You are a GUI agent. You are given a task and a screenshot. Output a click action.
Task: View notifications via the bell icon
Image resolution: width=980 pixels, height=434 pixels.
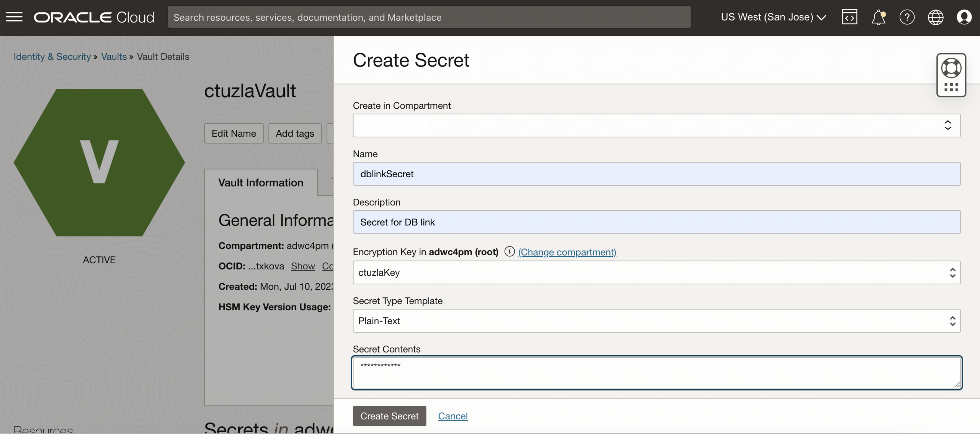pos(878,17)
